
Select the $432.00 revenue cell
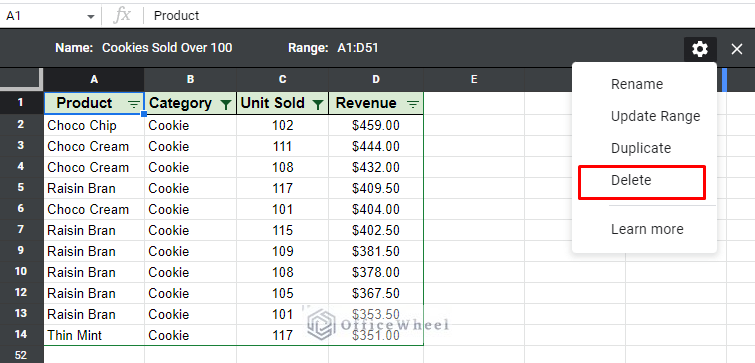tap(376, 168)
